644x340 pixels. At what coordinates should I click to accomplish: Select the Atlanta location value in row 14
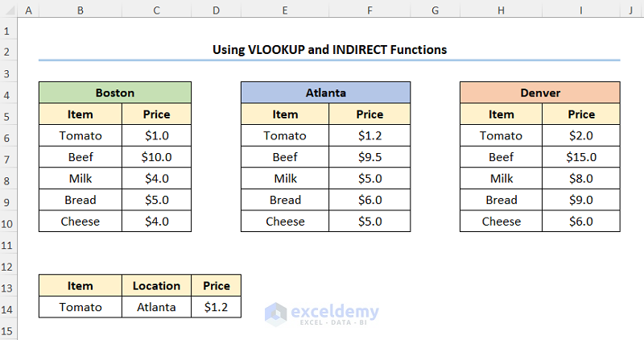click(156, 307)
